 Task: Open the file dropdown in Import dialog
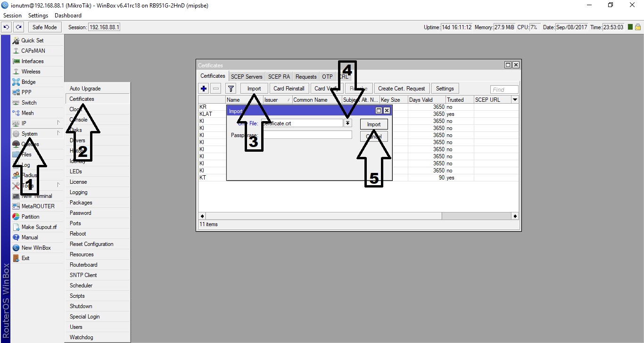click(x=348, y=123)
